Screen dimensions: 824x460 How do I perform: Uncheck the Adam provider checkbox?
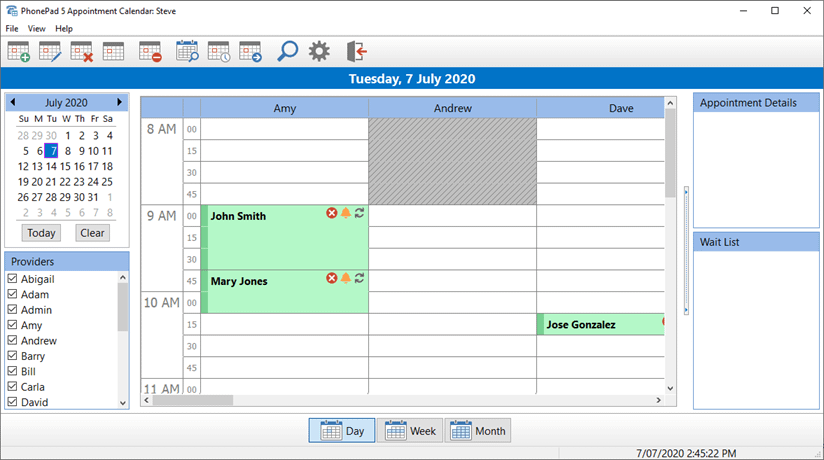click(x=13, y=294)
